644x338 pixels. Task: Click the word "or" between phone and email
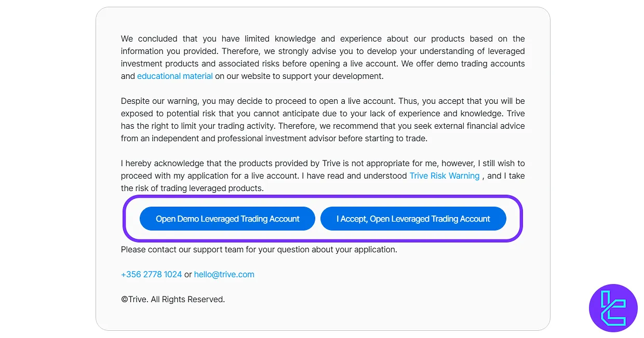pos(188,274)
